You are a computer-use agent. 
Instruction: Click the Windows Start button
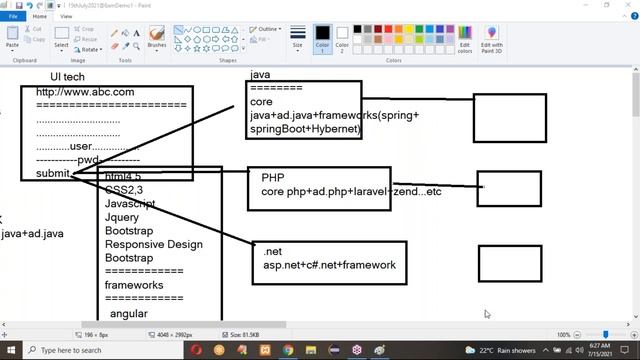11,350
